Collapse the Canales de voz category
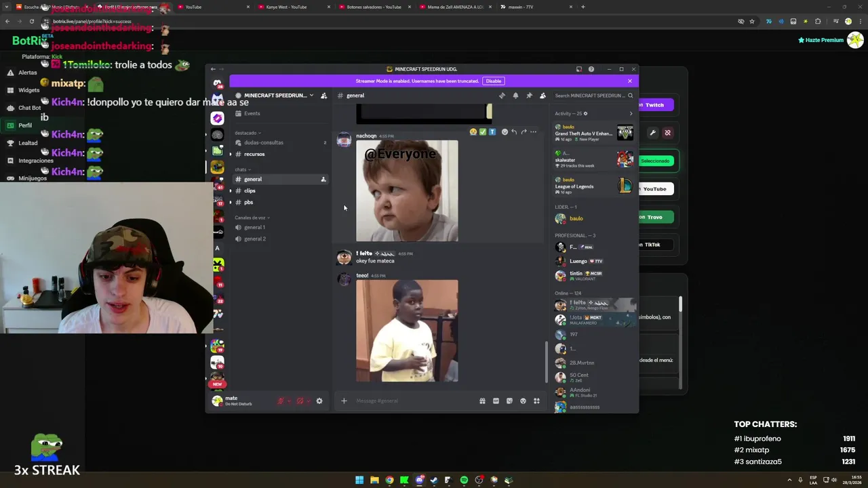Screen dimensions: 868x488 [x=252, y=218]
